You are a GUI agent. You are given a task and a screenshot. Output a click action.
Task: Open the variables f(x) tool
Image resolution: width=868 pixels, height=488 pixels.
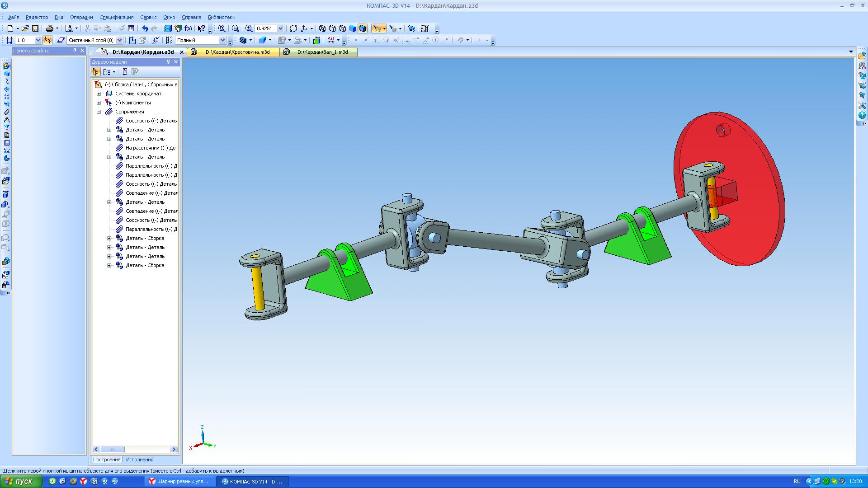[189, 28]
